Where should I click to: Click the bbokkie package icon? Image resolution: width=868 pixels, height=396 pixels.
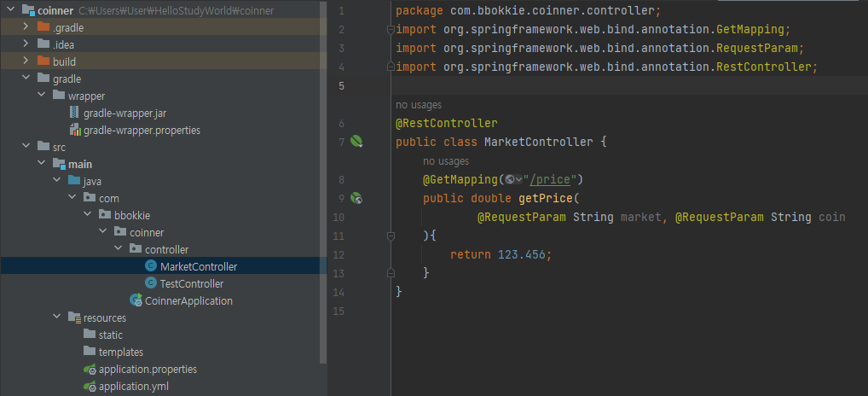(x=105, y=215)
